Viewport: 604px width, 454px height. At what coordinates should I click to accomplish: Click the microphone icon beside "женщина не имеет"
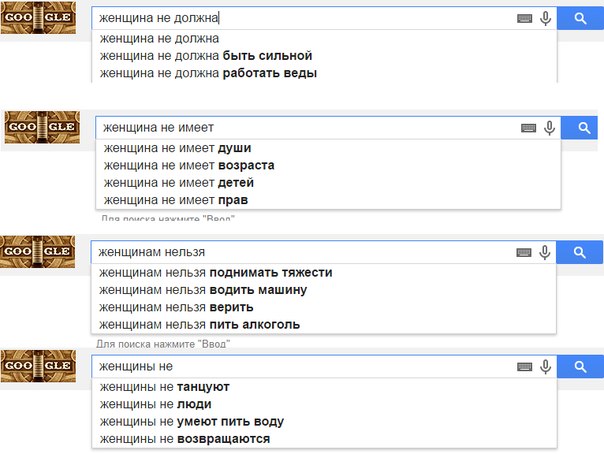pyautogui.click(x=549, y=128)
